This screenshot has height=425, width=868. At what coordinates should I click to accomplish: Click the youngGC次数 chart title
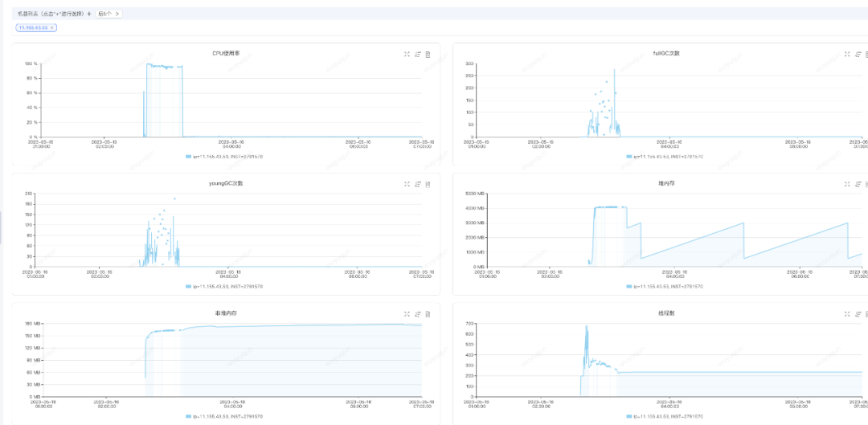pos(224,184)
